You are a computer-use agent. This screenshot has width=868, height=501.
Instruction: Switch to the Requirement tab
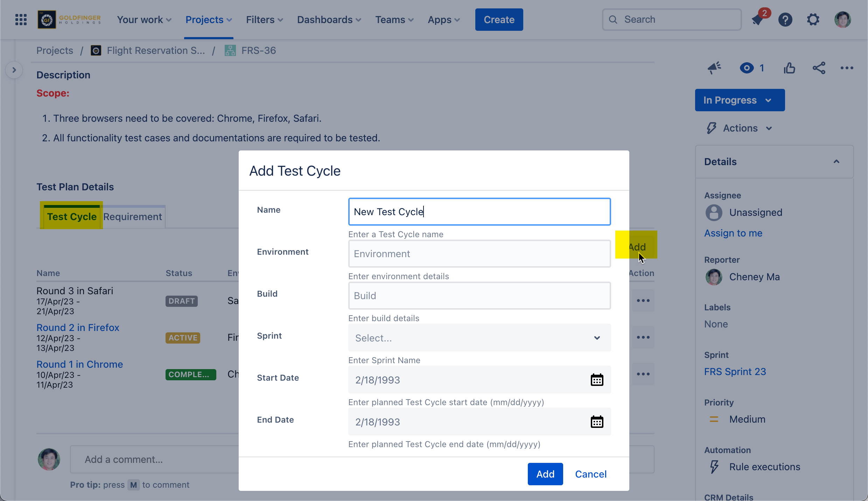tap(133, 217)
